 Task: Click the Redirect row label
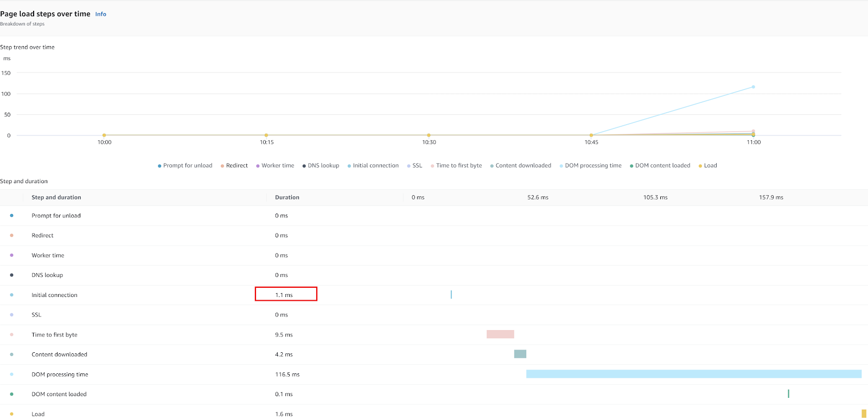coord(42,236)
